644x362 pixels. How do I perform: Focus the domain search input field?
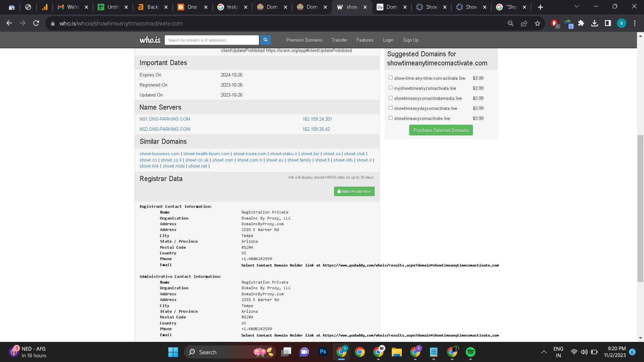(212, 40)
